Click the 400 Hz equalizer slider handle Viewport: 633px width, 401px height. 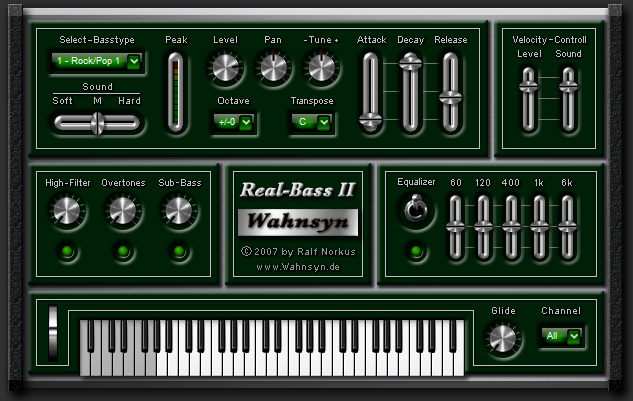click(511, 227)
